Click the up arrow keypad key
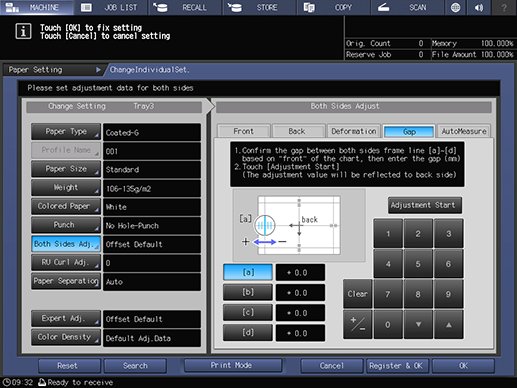517x388 pixels. click(x=449, y=324)
